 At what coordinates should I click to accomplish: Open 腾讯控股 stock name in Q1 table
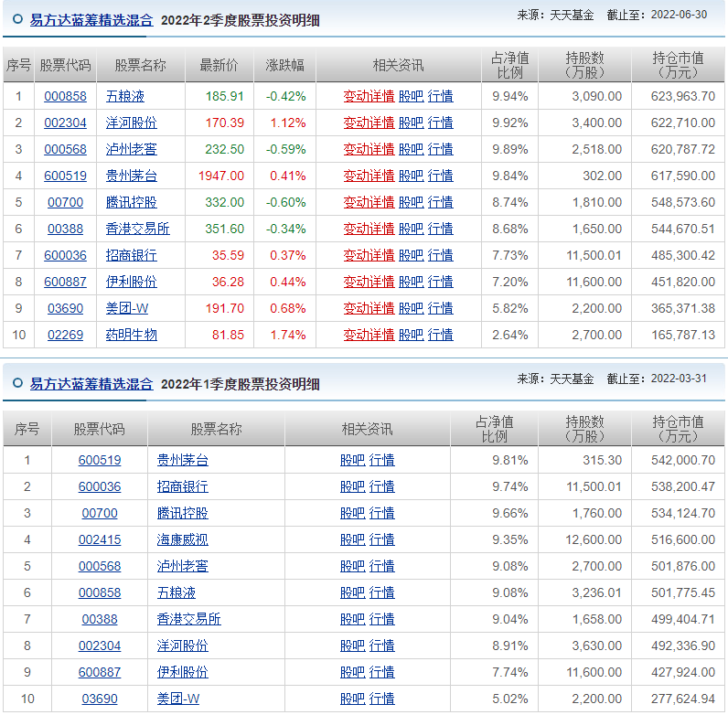183,513
